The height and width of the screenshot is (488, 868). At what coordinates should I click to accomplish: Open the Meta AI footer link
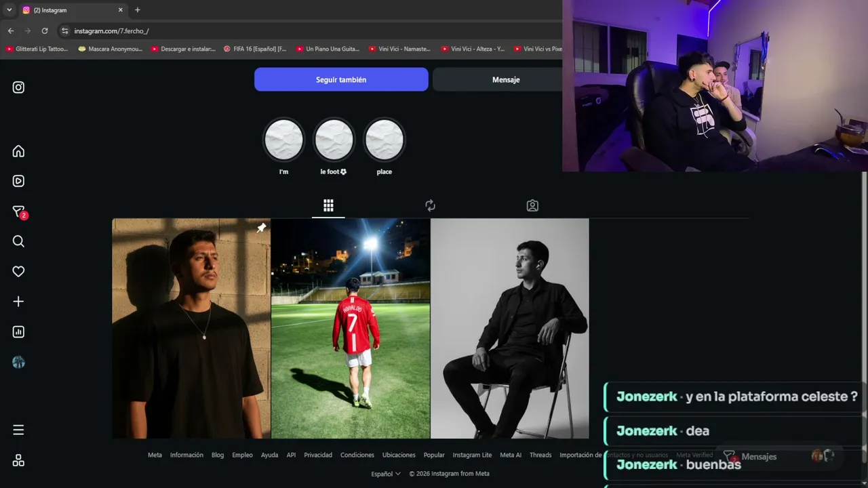click(x=511, y=455)
